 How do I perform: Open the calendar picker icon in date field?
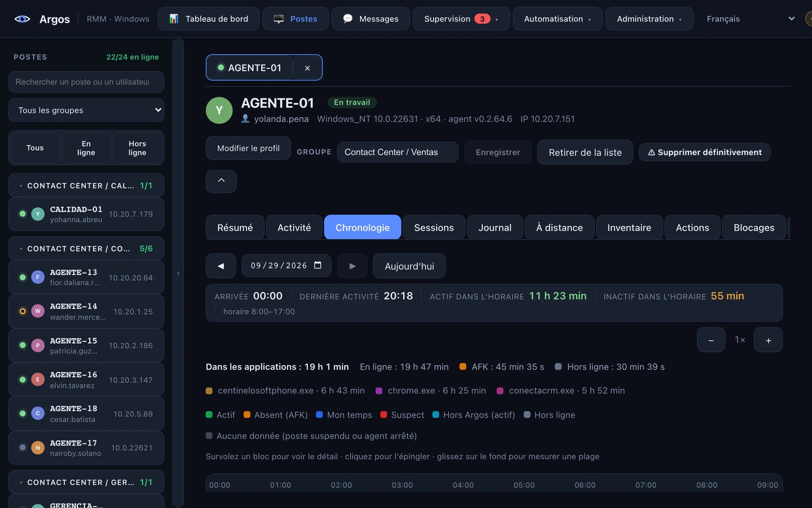point(317,265)
